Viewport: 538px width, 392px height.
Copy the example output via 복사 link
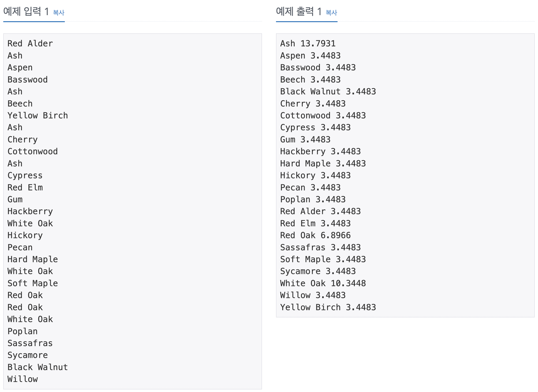(331, 13)
